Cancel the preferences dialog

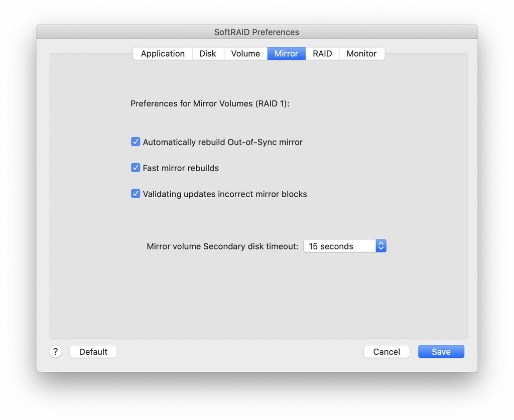[387, 352]
